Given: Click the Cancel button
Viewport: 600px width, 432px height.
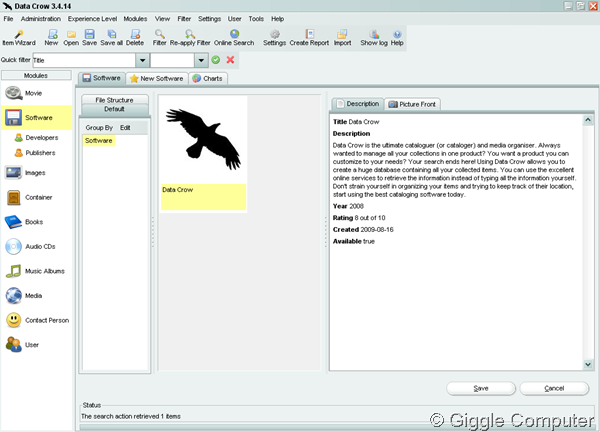Looking at the screenshot, I should pyautogui.click(x=554, y=388).
